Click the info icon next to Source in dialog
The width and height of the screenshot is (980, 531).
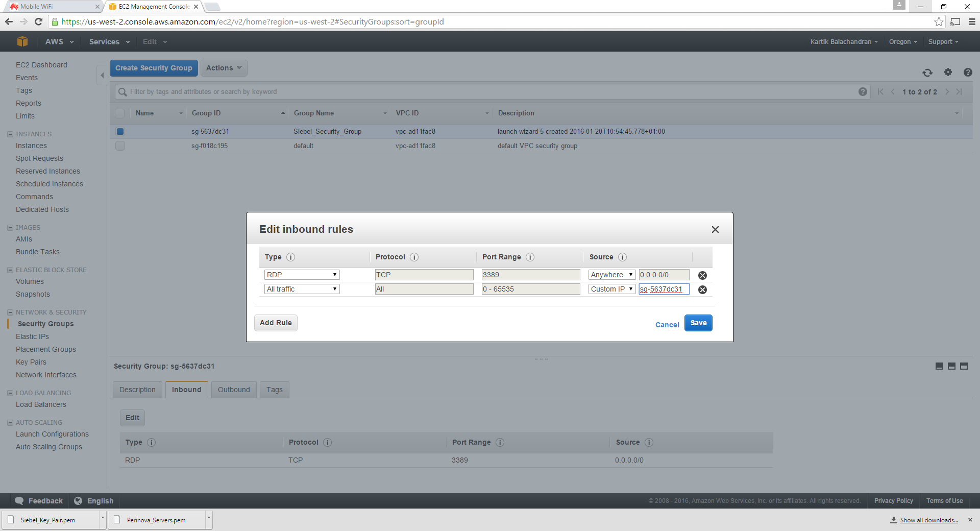[623, 257]
